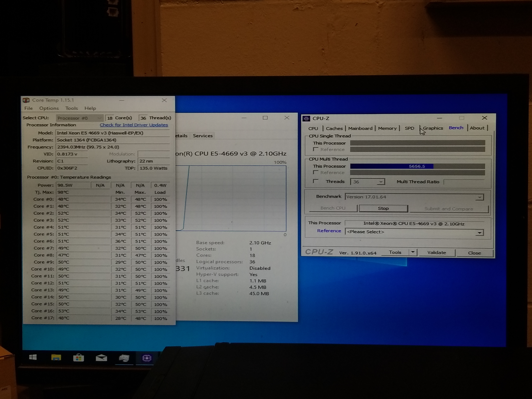
Task: Click the TDP value 135.0 Watts
Action: pyautogui.click(x=154, y=168)
